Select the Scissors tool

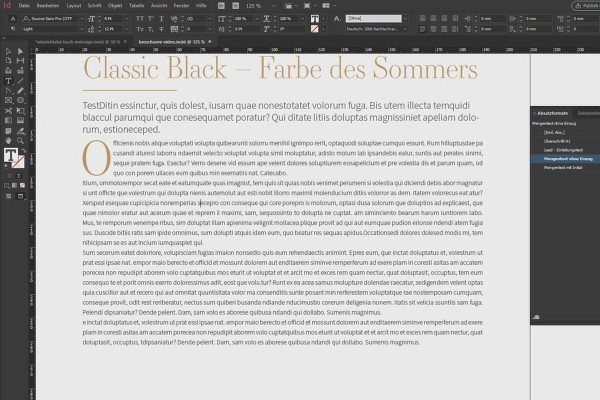pos(8,111)
